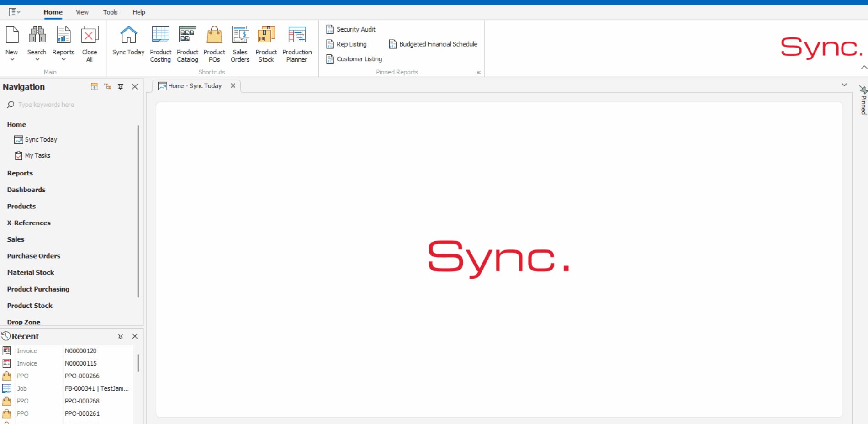868x424 pixels.
Task: Open recent PPO-000266
Action: pyautogui.click(x=68, y=376)
